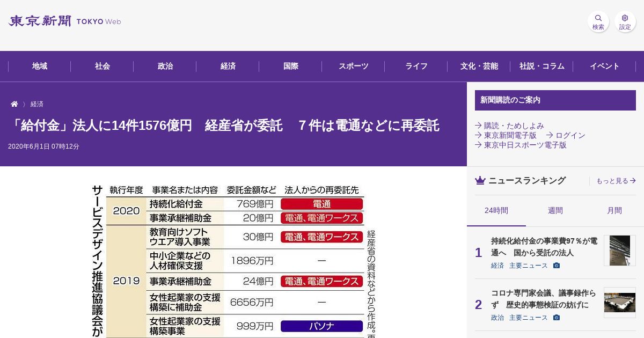Open the 社会 section
Image resolution: width=644 pixels, height=338 pixels.
point(103,66)
